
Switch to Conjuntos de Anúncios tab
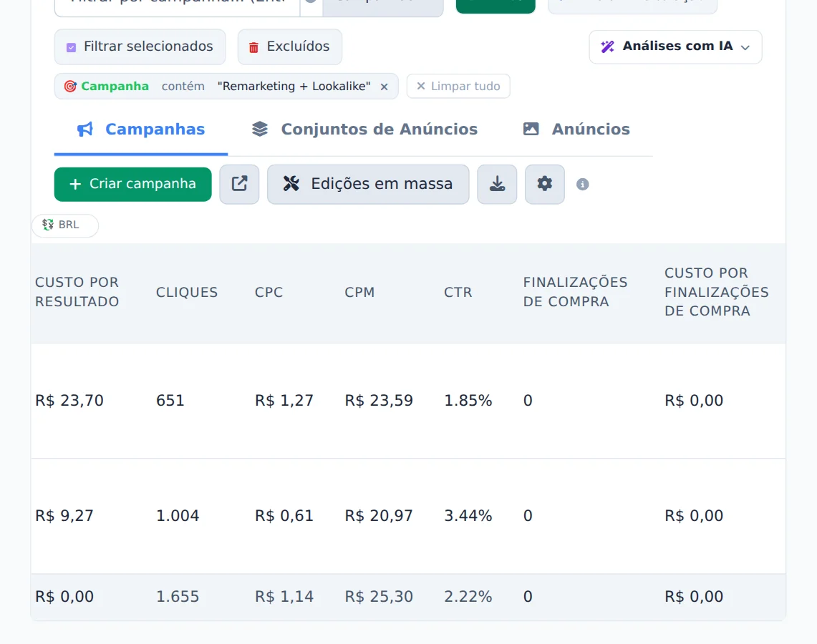(364, 129)
